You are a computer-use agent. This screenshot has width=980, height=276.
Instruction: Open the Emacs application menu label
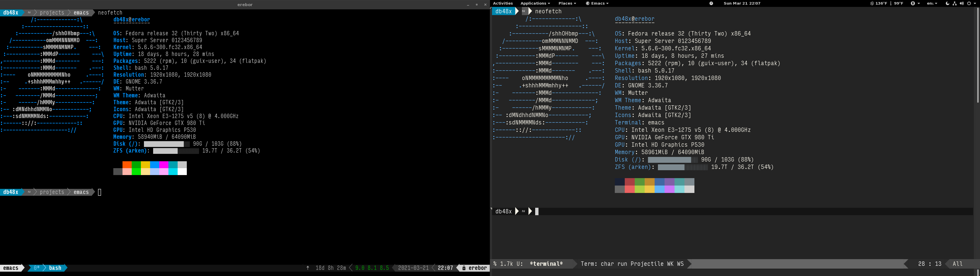click(x=599, y=3)
